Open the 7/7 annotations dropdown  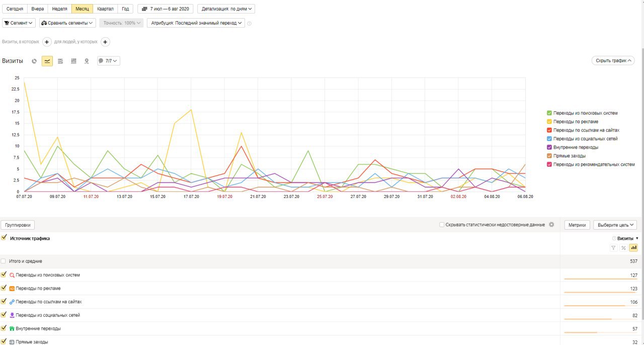(x=108, y=61)
